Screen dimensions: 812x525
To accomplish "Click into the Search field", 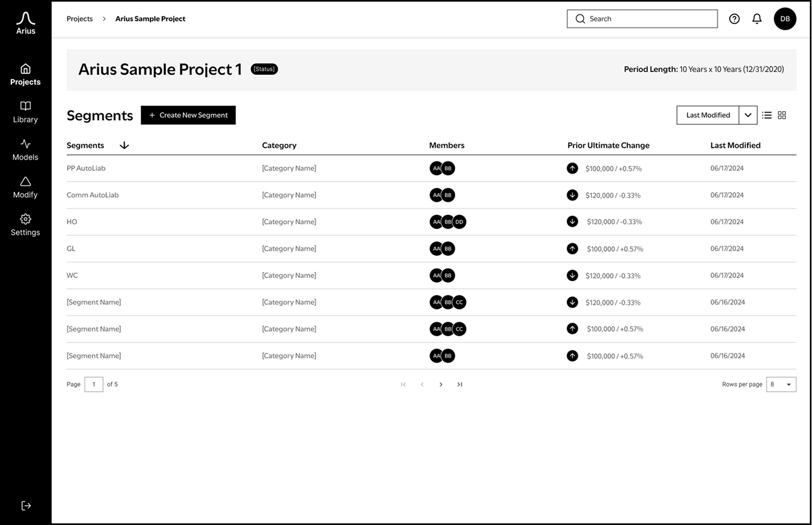I will tap(642, 18).
